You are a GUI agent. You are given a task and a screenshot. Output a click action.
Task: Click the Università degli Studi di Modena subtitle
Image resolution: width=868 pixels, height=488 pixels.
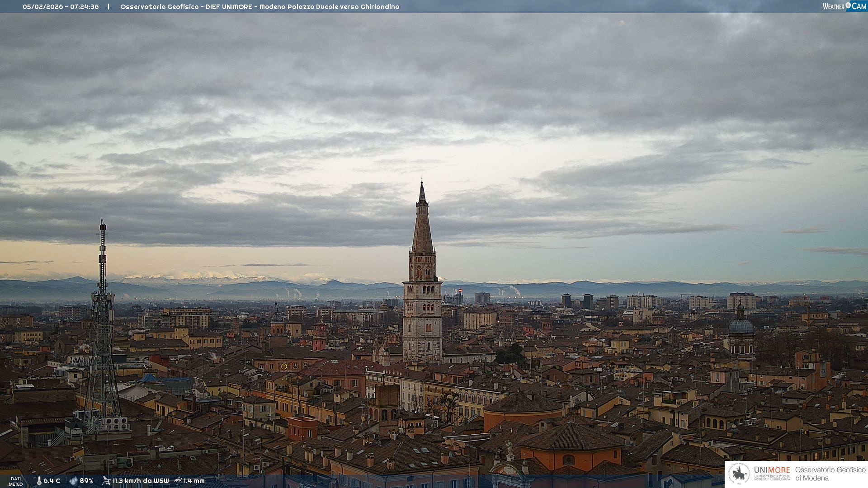coord(772,478)
